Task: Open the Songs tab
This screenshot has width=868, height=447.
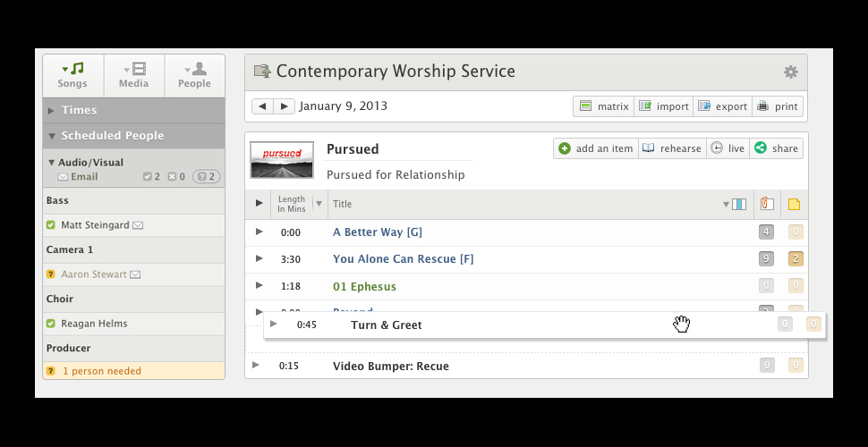Action: pos(72,75)
